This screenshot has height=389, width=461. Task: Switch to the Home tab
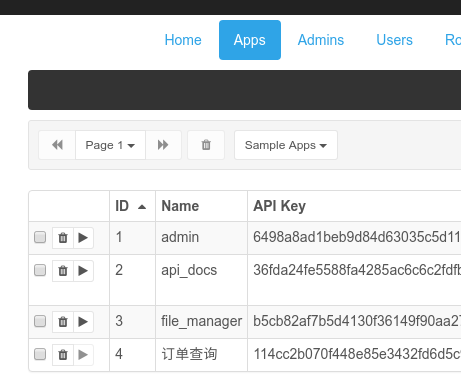pos(183,40)
